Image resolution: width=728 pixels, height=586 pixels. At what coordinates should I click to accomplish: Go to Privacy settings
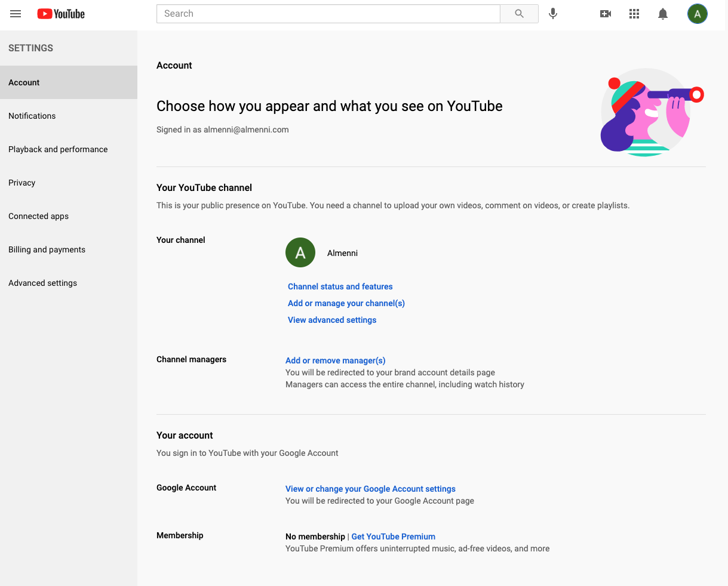(69, 183)
